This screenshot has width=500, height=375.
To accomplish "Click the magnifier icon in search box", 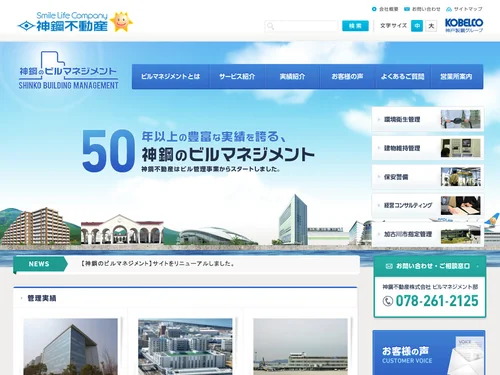I will 271,26.
